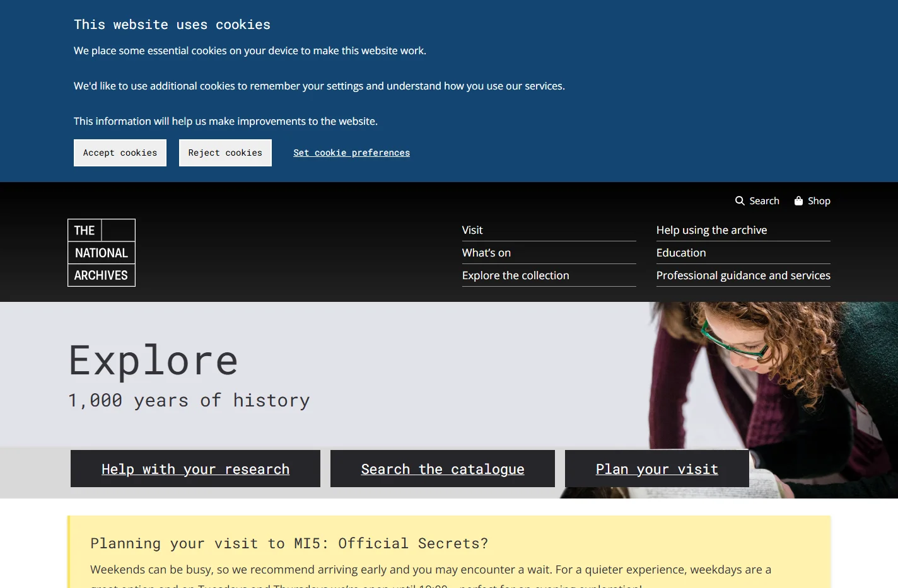Select Explore the collection menu item

(515, 275)
